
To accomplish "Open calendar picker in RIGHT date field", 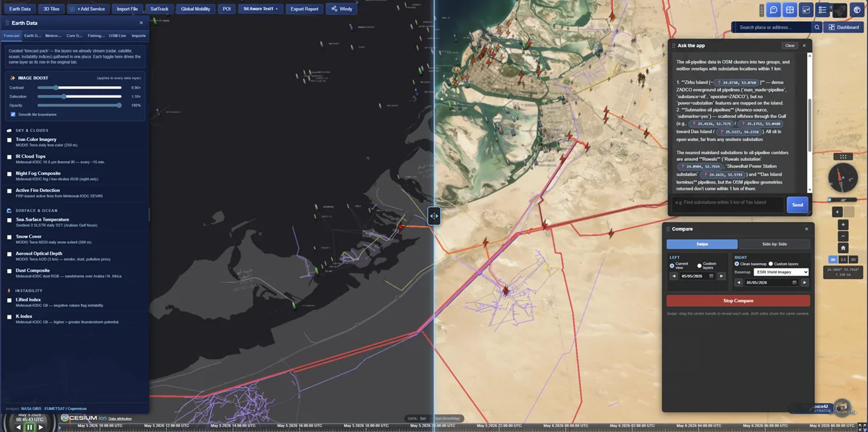I will click(794, 282).
